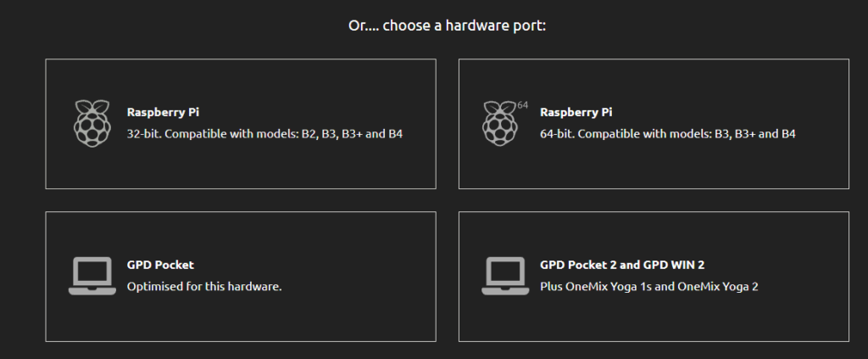Screen dimensions: 868x359
Task: Open the 64-bit card's Raspberry Pi title
Action: 576,112
